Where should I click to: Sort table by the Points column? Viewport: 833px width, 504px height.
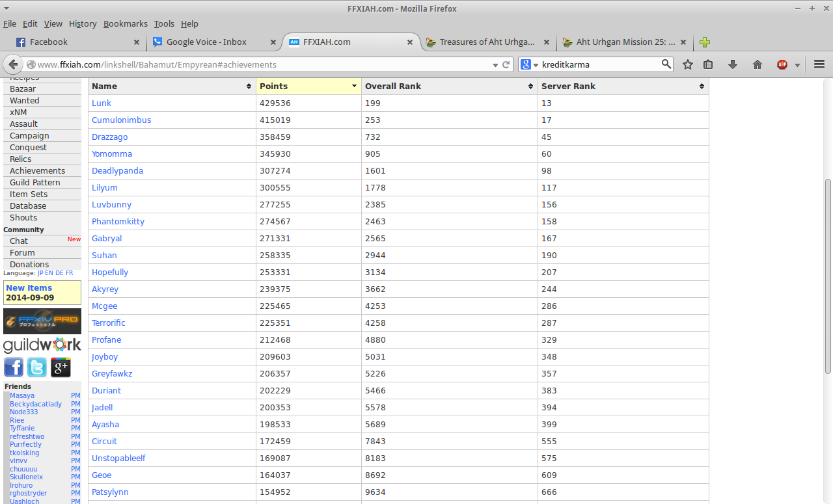[308, 86]
